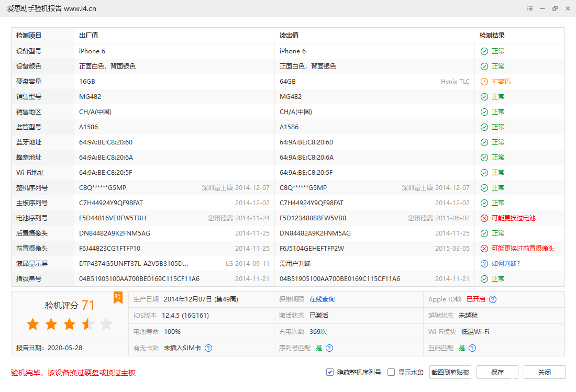Click the orange warning icon beside 扩容机
Screen dimensions: 576x392
tap(484, 82)
